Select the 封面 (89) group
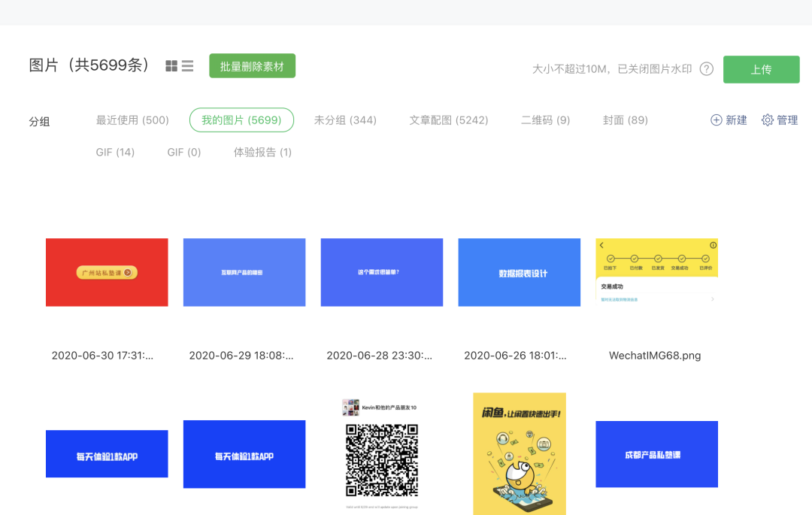The width and height of the screenshot is (812, 515). click(x=626, y=120)
